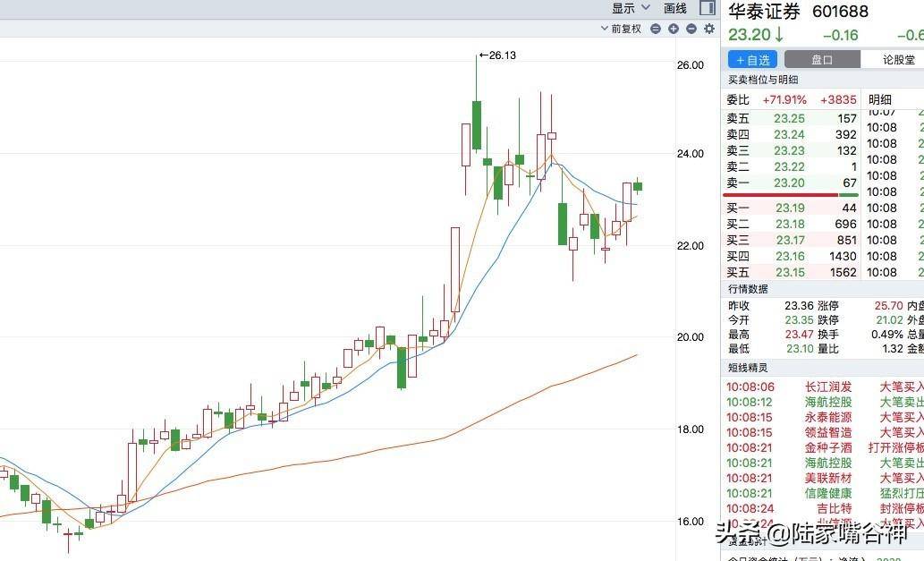This screenshot has height=561, width=924.
Task: Click the 24.00 price axis label
Action: (x=690, y=154)
